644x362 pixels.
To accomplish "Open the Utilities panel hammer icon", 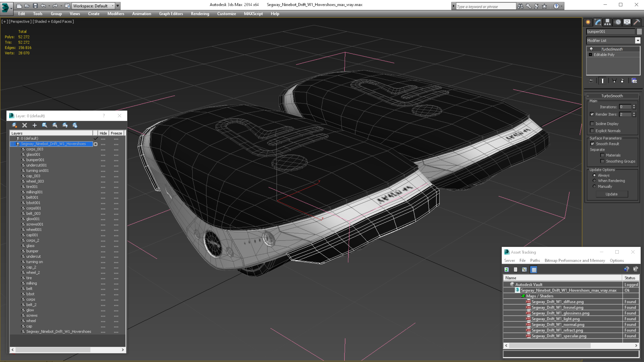I will point(636,22).
